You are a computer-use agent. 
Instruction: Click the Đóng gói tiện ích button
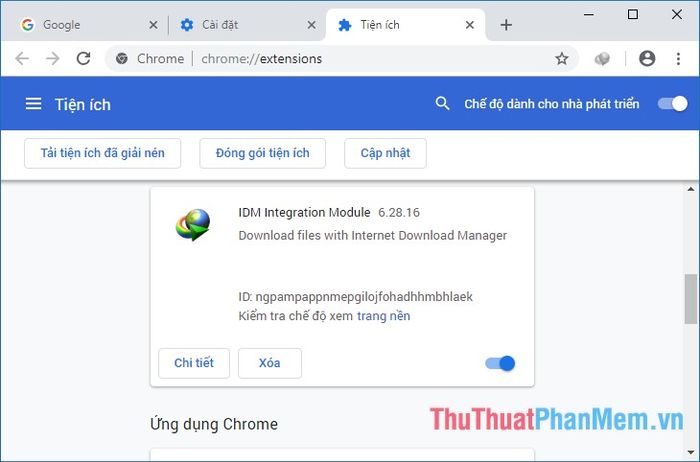[x=262, y=153]
